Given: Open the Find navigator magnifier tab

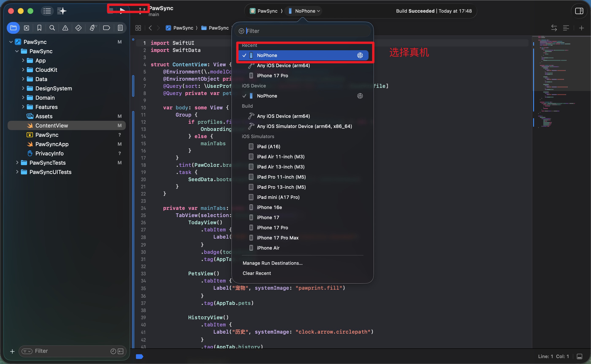Looking at the screenshot, I should click(52, 28).
